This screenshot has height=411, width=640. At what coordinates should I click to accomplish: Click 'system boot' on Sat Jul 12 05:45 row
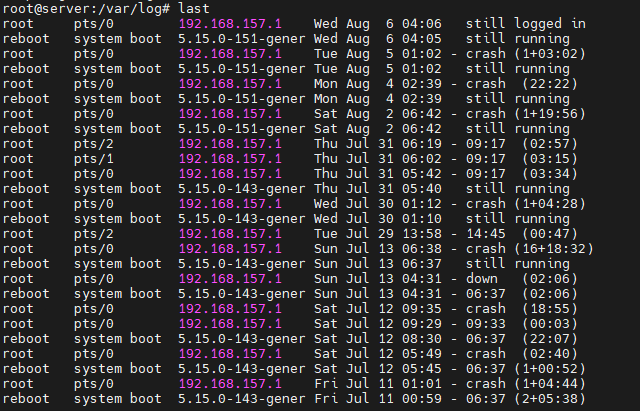coord(118,369)
